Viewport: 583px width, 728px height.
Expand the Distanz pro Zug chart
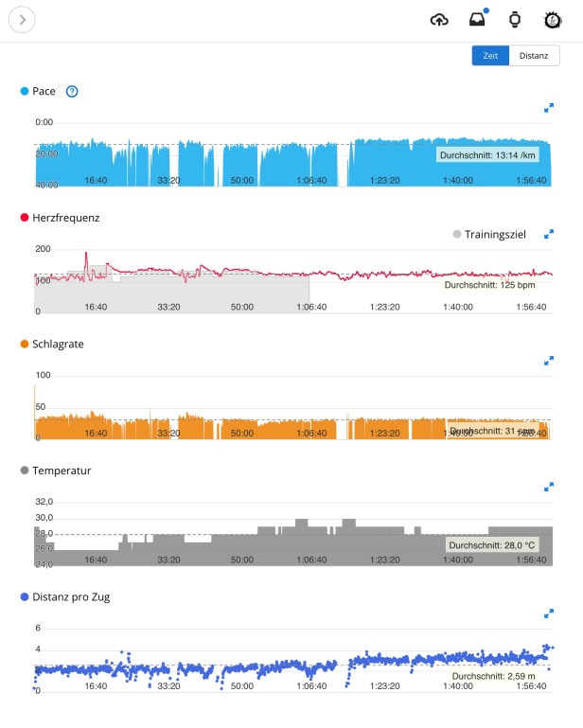[x=549, y=613]
